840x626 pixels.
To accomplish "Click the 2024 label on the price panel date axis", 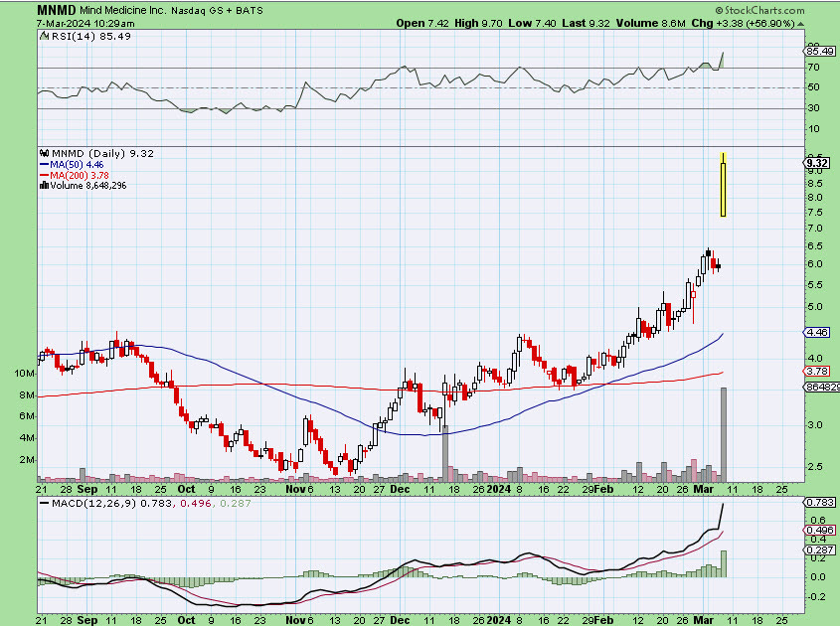I will (x=499, y=490).
